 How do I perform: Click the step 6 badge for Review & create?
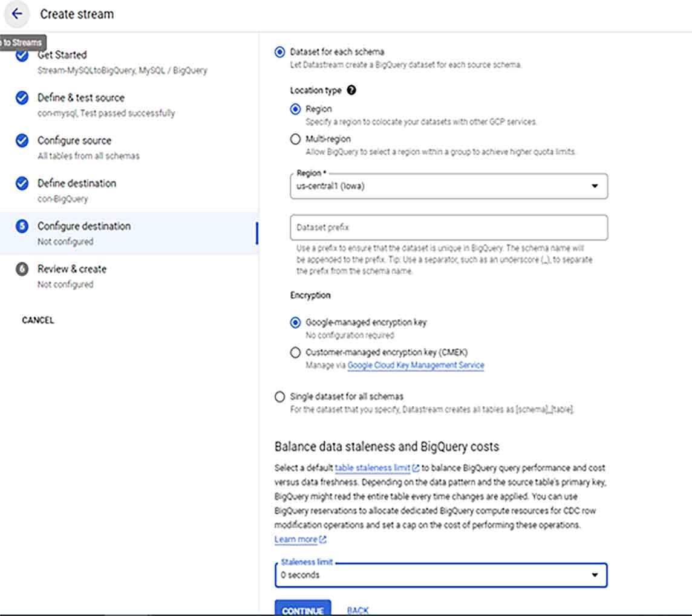[x=24, y=268]
